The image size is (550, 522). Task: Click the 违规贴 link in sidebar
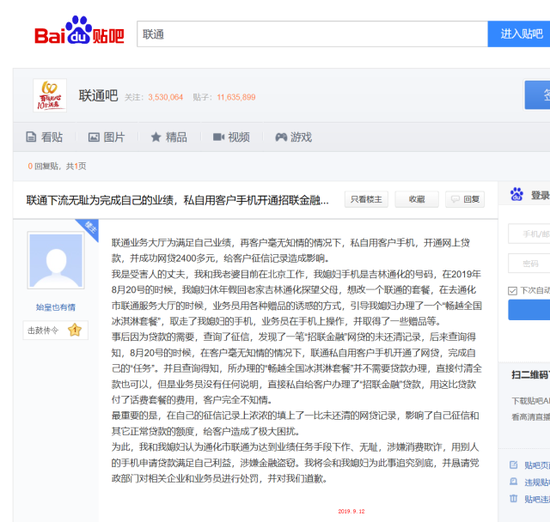[x=537, y=482]
